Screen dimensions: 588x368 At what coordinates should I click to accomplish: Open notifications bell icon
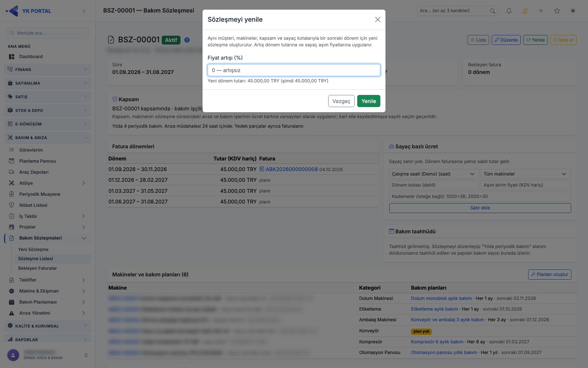tap(509, 11)
